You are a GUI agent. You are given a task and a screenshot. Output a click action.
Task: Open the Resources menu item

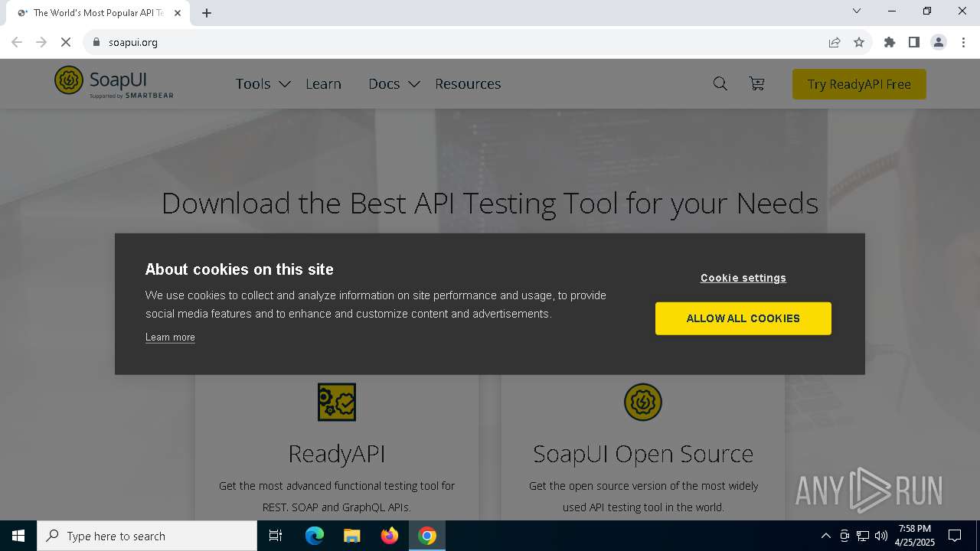tap(468, 83)
